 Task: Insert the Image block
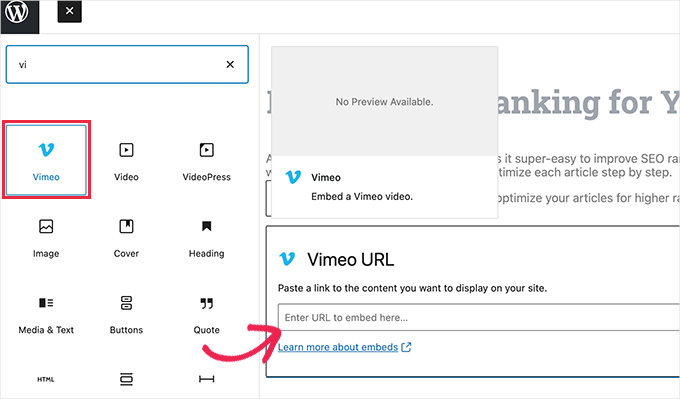tap(46, 237)
